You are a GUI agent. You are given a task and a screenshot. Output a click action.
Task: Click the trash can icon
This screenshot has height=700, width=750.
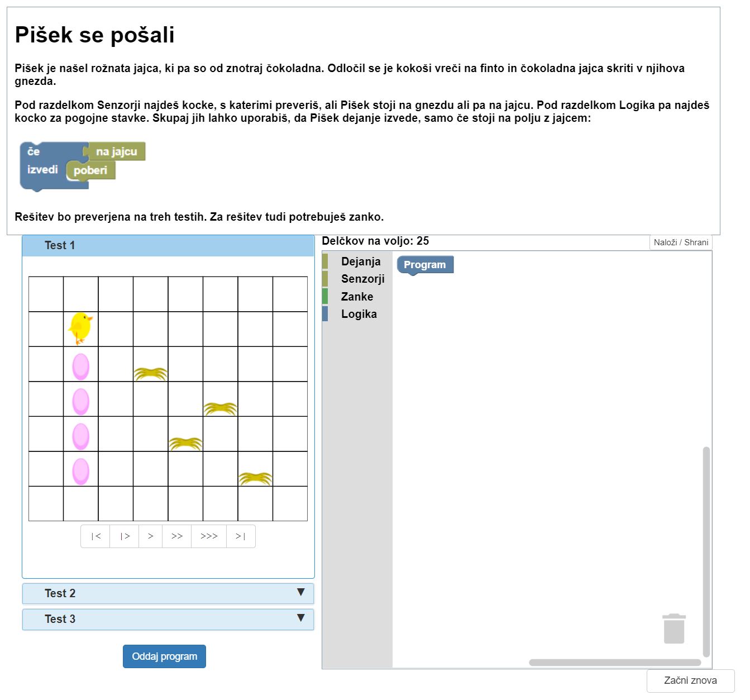tap(673, 628)
